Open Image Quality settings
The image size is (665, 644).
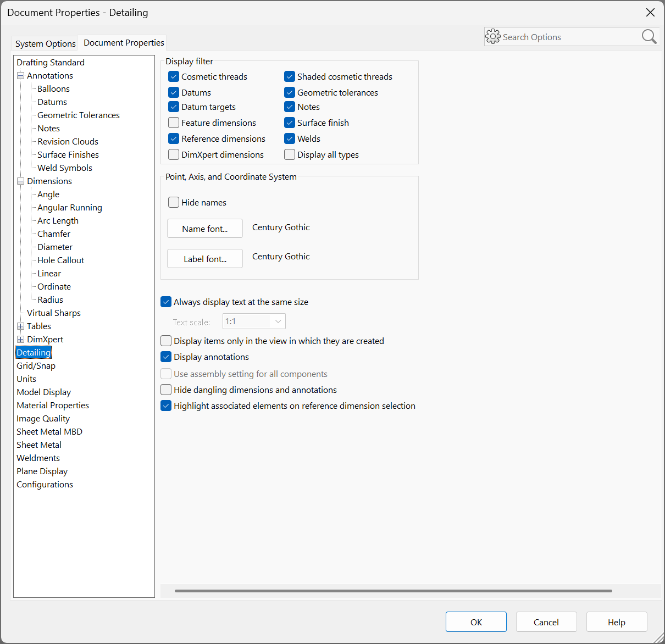click(43, 419)
